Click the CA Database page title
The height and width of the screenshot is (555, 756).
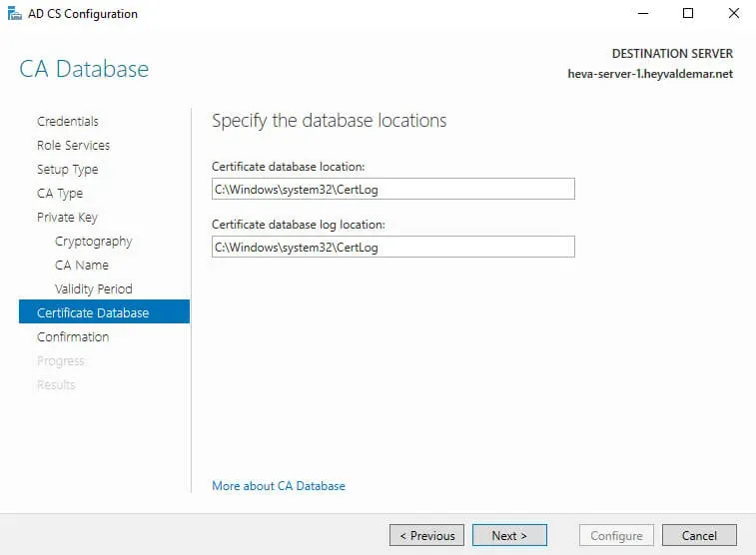pyautogui.click(x=84, y=69)
